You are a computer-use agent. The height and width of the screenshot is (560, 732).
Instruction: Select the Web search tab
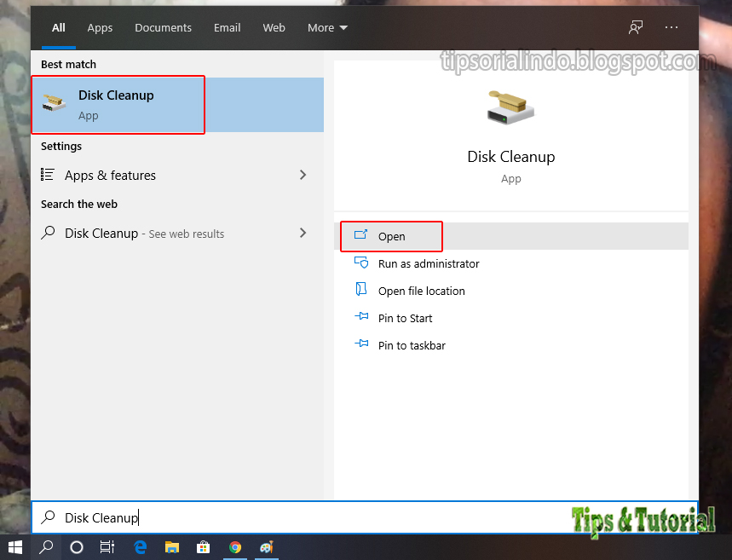pos(274,28)
